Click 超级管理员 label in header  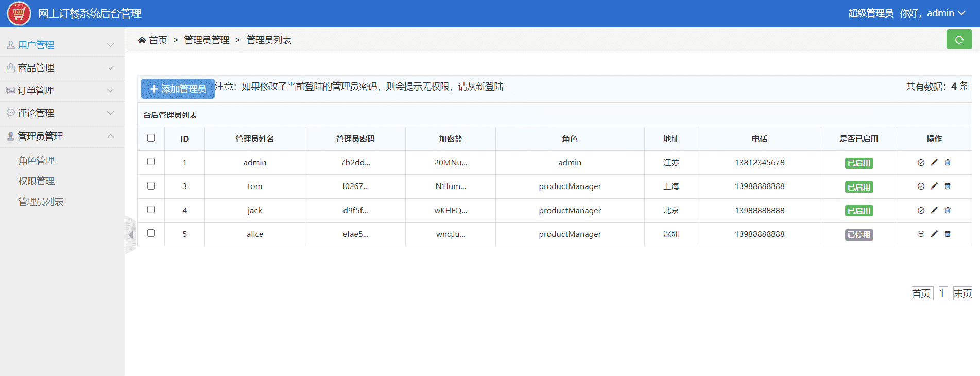pyautogui.click(x=871, y=13)
